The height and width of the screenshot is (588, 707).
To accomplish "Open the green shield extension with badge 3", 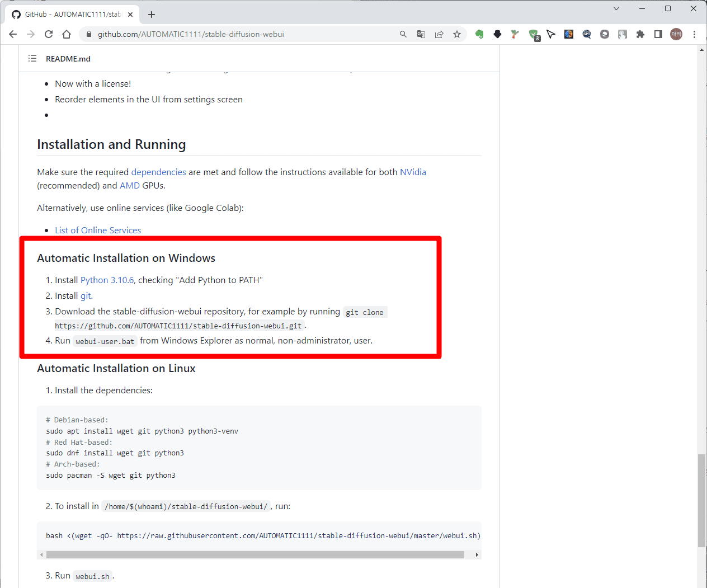I will (534, 35).
